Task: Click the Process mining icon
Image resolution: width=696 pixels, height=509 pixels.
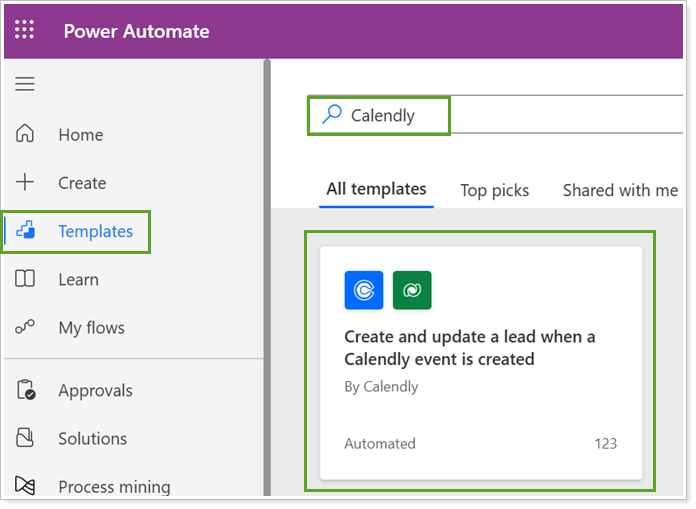Action: tap(25, 487)
